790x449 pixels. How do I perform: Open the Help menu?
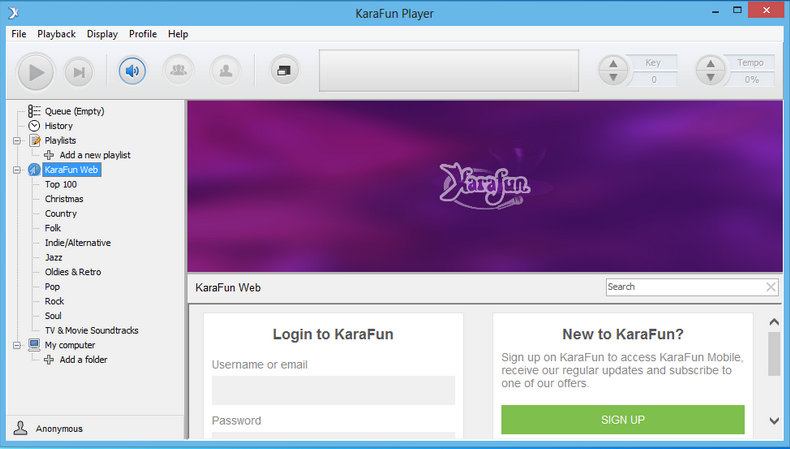coord(178,34)
